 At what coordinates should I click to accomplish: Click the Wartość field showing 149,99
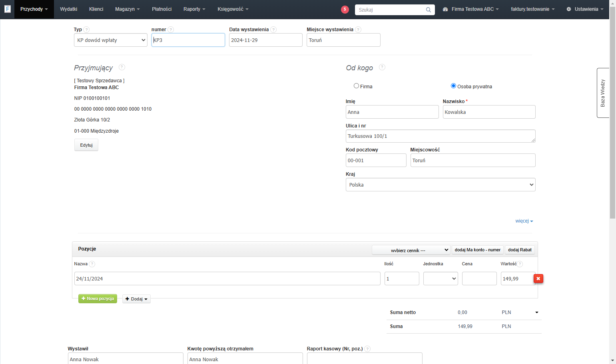click(517, 278)
